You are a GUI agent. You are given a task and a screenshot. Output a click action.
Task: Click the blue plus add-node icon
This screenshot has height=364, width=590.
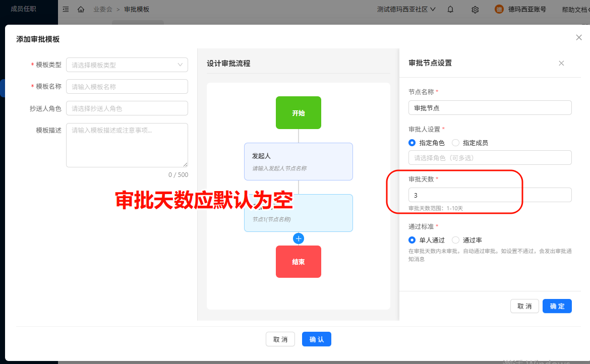coord(299,238)
